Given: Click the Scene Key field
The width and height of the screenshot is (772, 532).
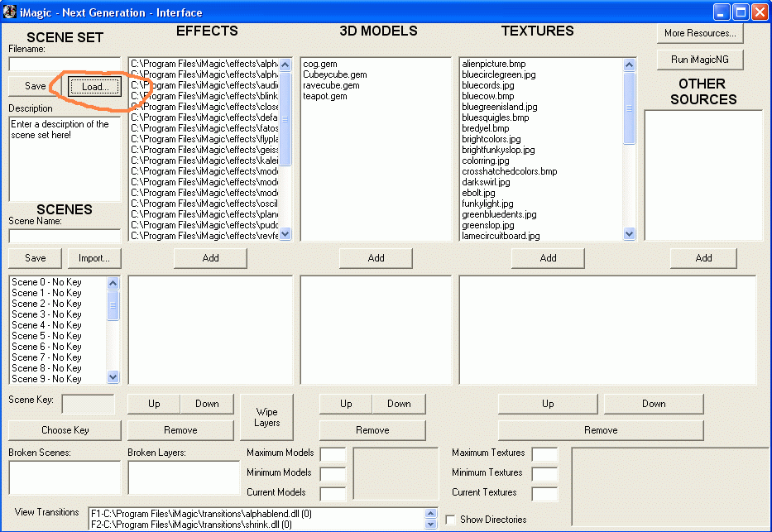Looking at the screenshot, I should (89, 404).
